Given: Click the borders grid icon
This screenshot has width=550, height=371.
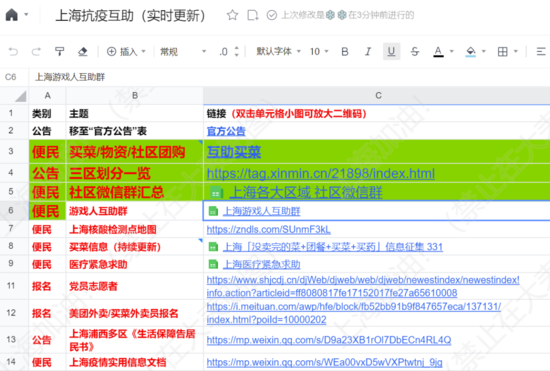Looking at the screenshot, I should pyautogui.click(x=503, y=52).
